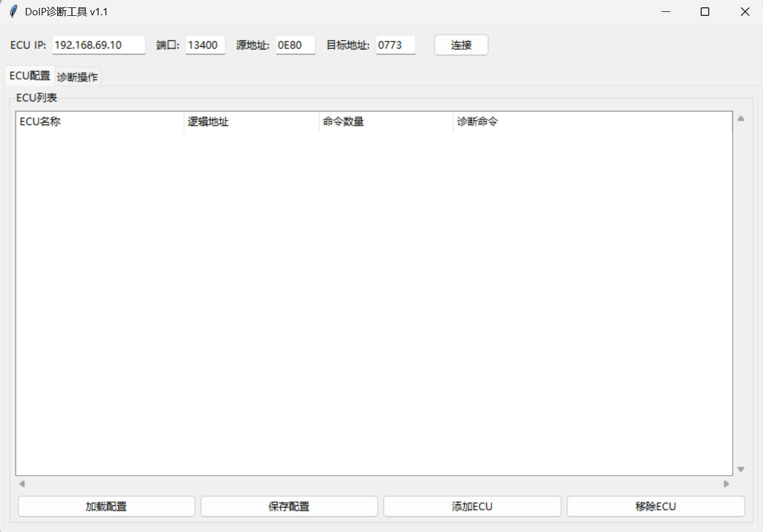Image resolution: width=763 pixels, height=532 pixels.
Task: Click the 命令数量 column header
Action: tap(343, 121)
